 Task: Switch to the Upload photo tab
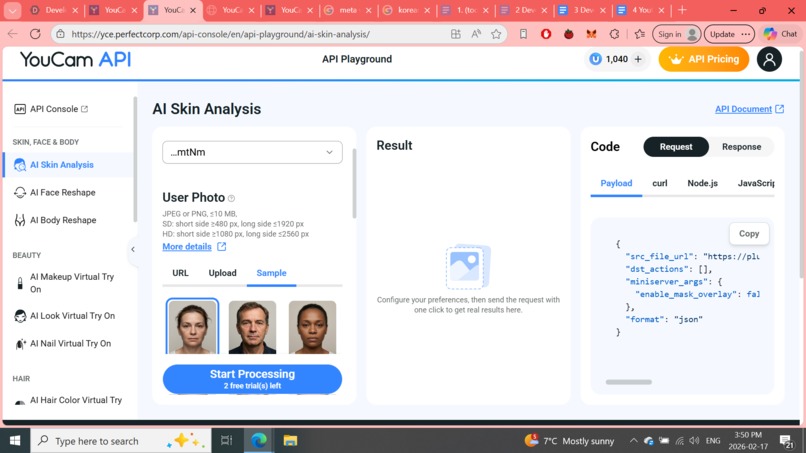coord(222,273)
